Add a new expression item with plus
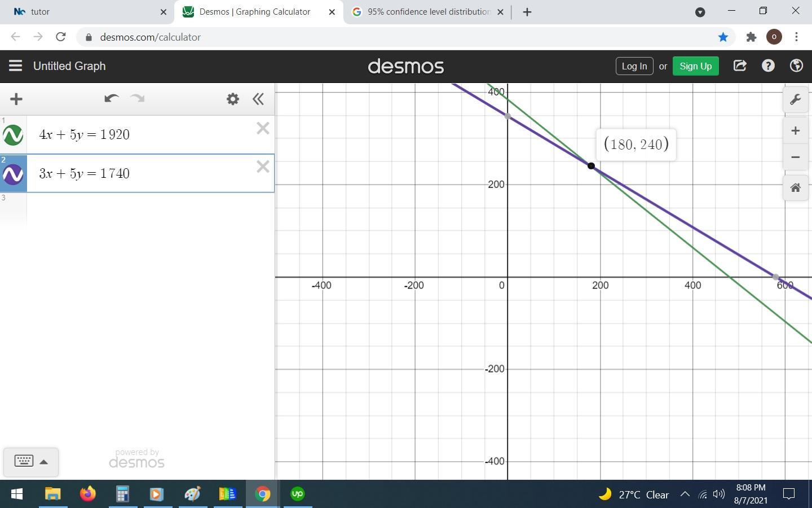 tap(16, 99)
